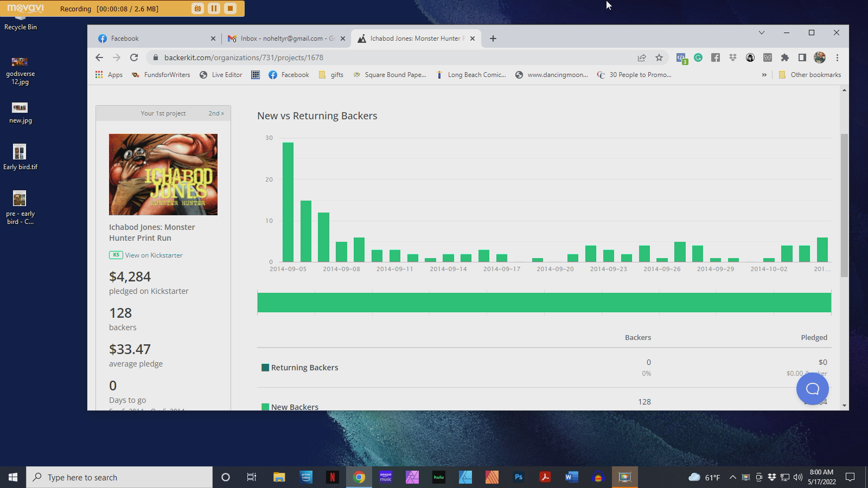
Task: Go to the 2nd project via arrow link
Action: click(x=216, y=113)
